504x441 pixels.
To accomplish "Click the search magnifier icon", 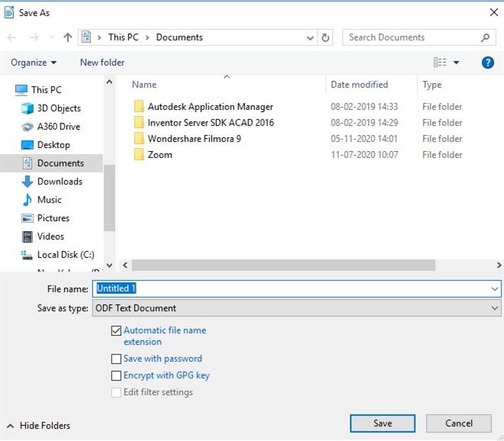I will [485, 37].
